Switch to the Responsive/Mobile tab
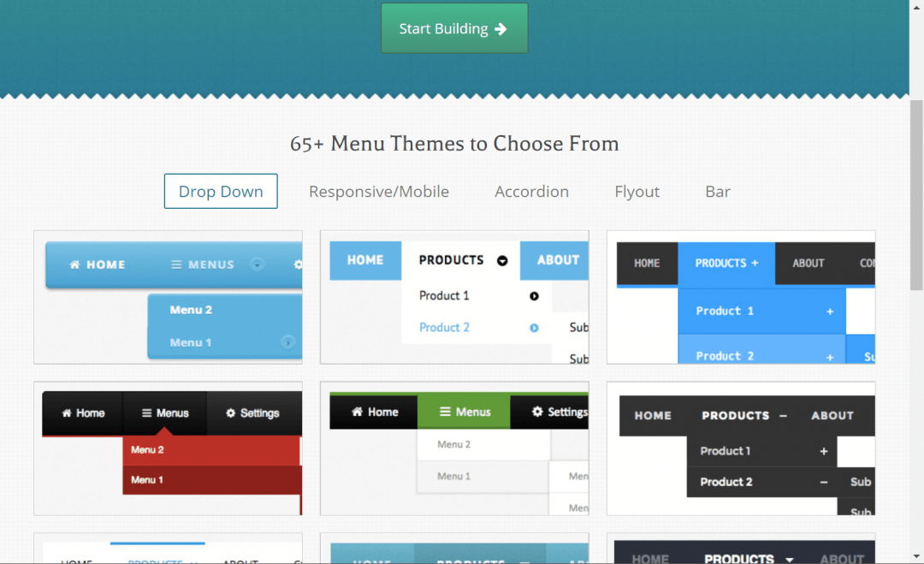The width and height of the screenshot is (924, 564). [x=379, y=192]
